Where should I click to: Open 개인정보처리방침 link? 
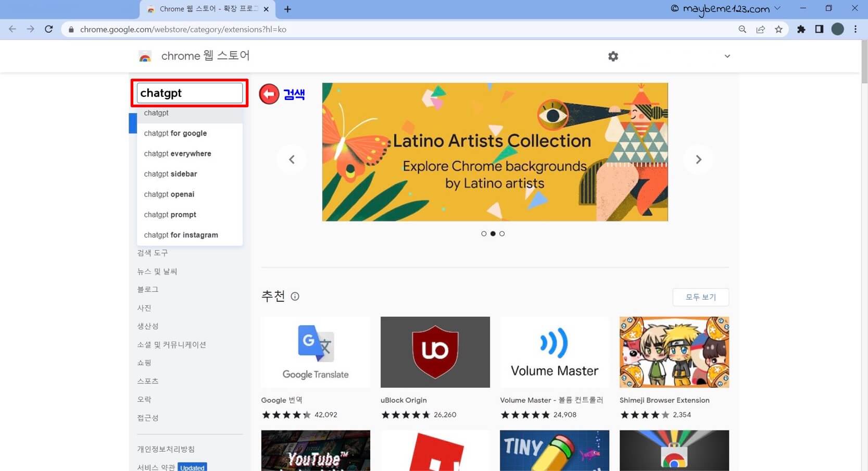tap(166, 449)
